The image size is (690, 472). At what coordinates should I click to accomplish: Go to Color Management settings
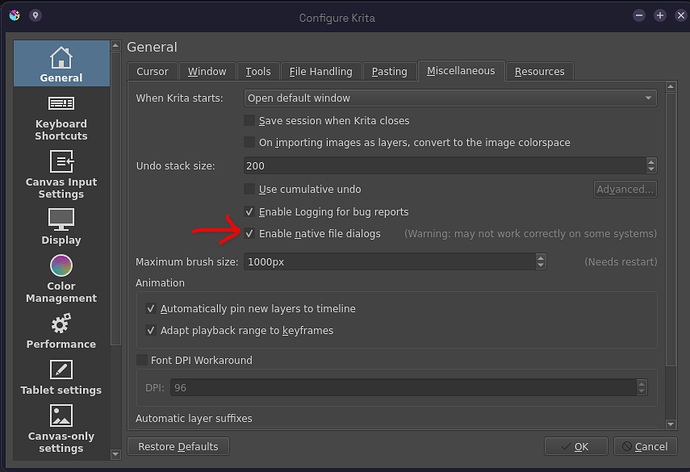tap(61, 278)
